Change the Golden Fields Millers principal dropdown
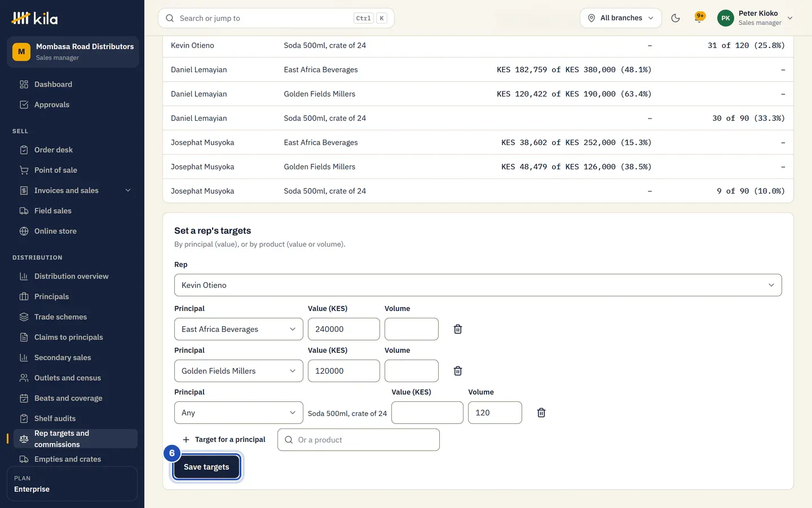This screenshot has width=812, height=508. pos(239,371)
